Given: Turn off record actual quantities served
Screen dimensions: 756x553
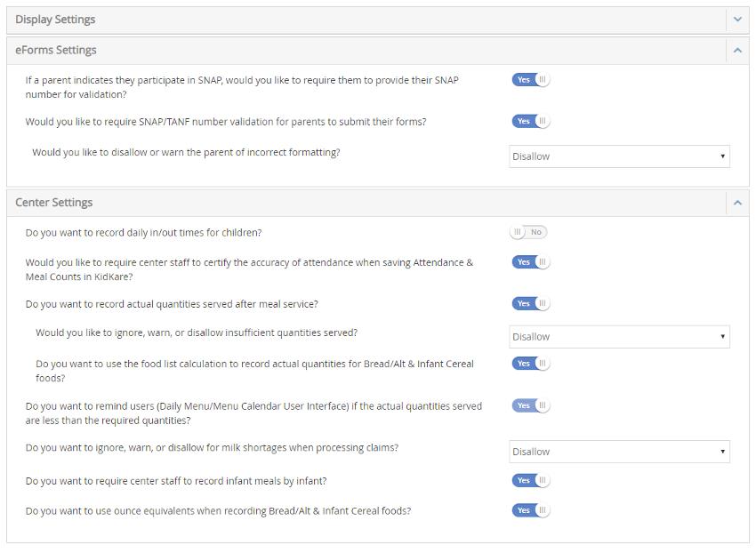Looking at the screenshot, I should point(531,304).
